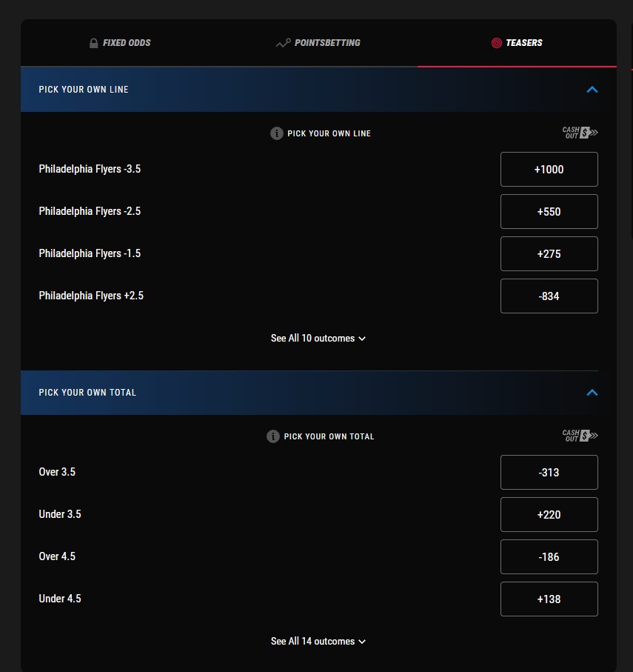
Task: Open info icon for Pick Your Own Total
Action: [x=272, y=436]
